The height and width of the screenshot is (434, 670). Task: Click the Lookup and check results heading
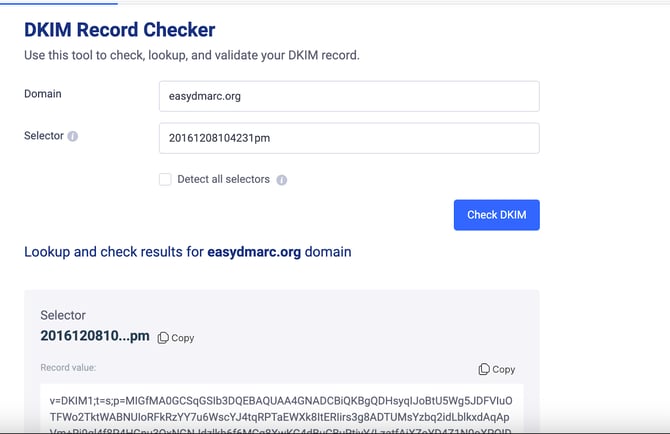pyautogui.click(x=188, y=252)
